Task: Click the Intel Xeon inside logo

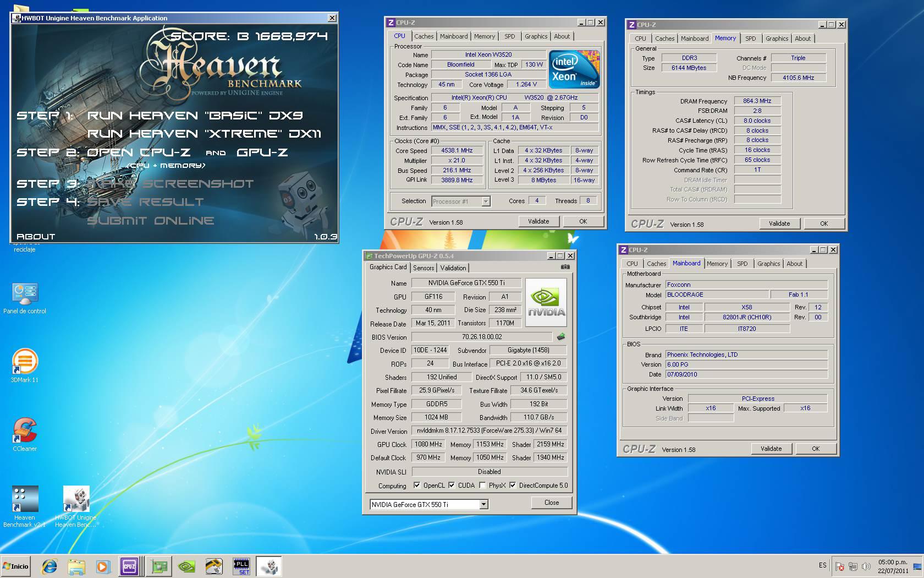Action: point(574,69)
